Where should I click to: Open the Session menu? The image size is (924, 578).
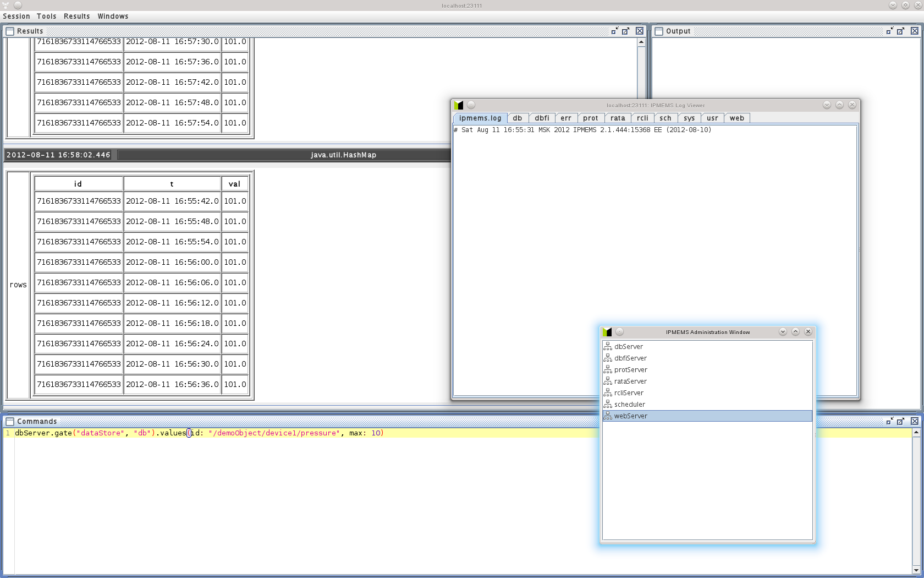point(16,16)
